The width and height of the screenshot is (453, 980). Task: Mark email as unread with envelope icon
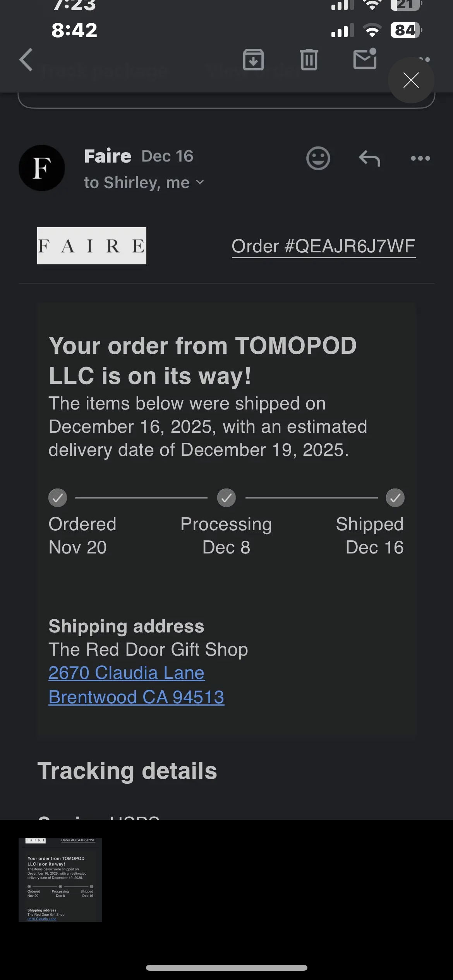pyautogui.click(x=365, y=59)
